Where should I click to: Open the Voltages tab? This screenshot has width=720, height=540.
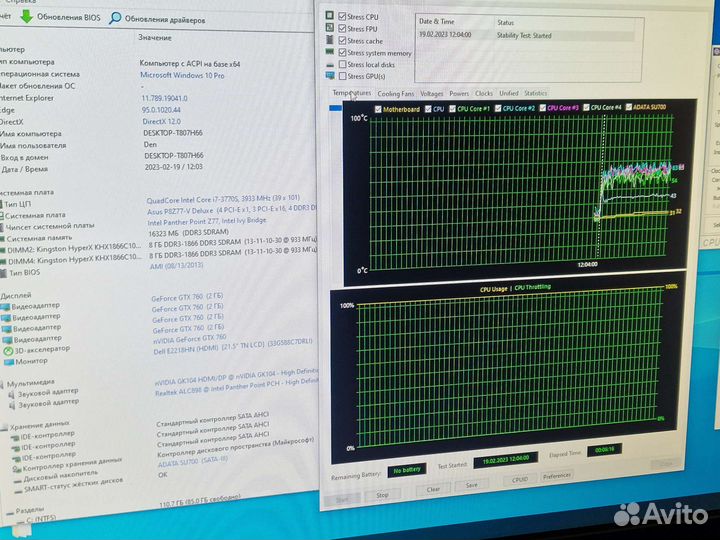click(x=432, y=94)
